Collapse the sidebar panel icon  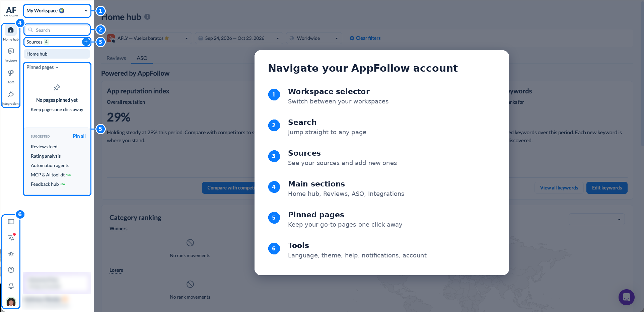[11, 222]
